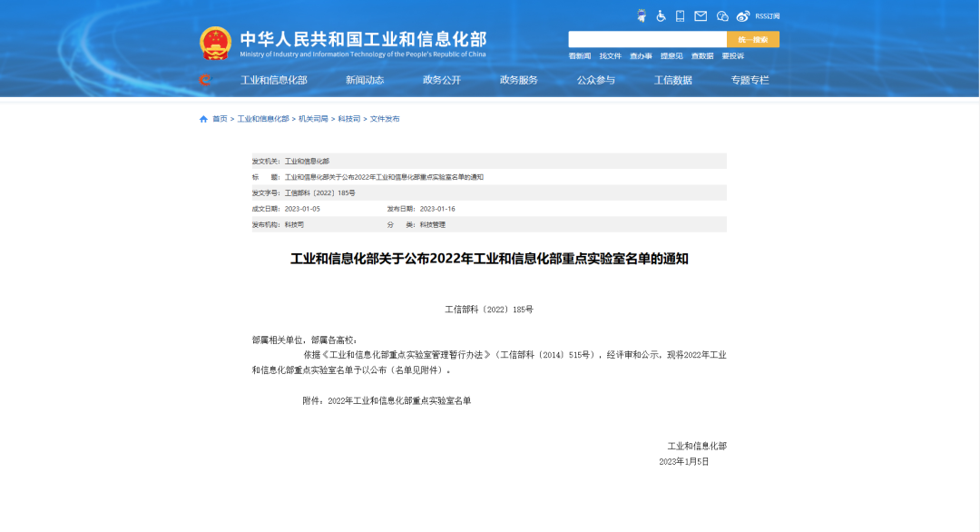Click the 发布机构 value 科技司
The image size is (980, 532).
294,224
